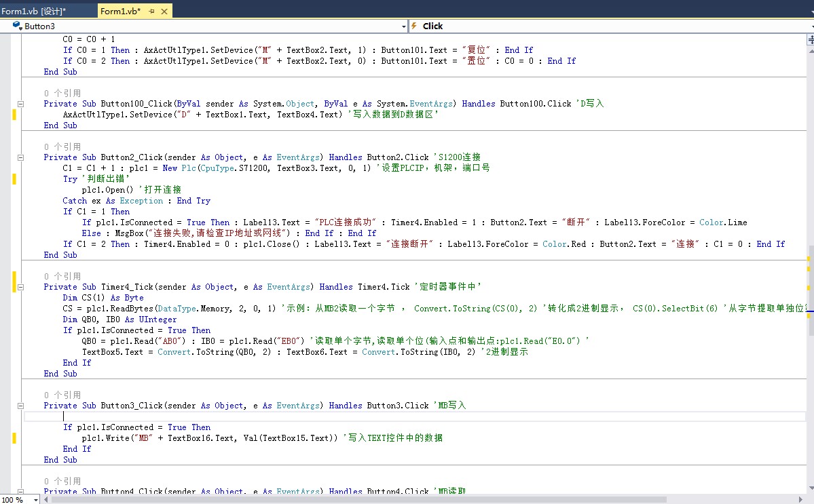Click 'Timer4_Tick' in the sub declaration

(x=127, y=287)
